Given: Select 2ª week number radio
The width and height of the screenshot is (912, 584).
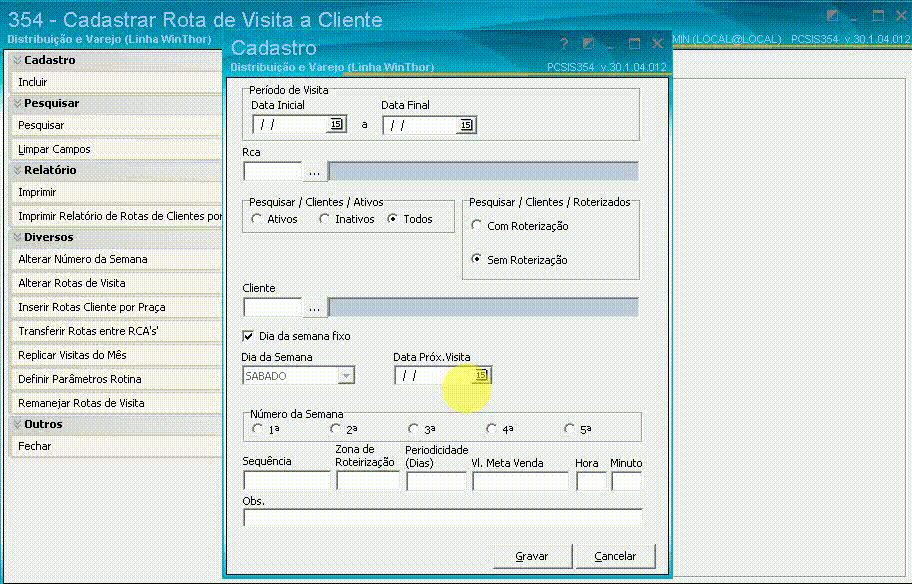Looking at the screenshot, I should pyautogui.click(x=335, y=429).
